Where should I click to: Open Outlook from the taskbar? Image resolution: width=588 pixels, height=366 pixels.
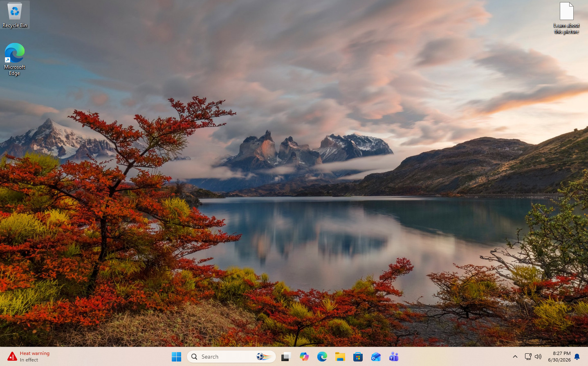click(376, 357)
